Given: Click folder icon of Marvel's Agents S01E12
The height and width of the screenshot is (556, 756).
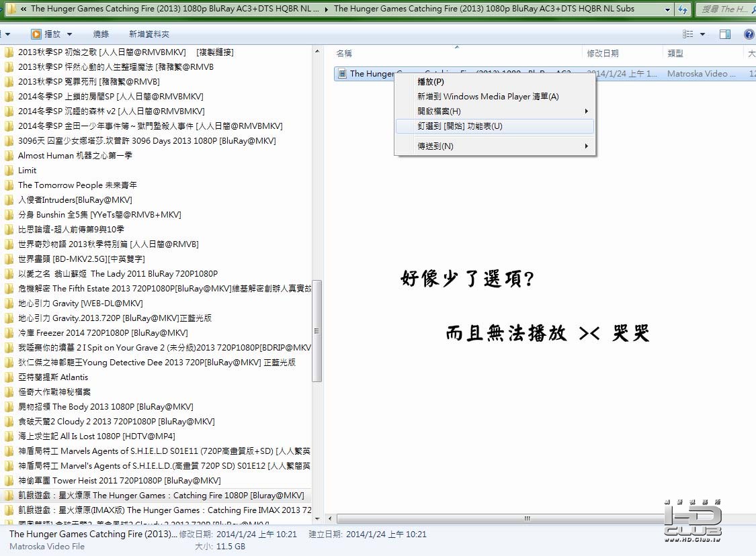Looking at the screenshot, I should point(9,466).
